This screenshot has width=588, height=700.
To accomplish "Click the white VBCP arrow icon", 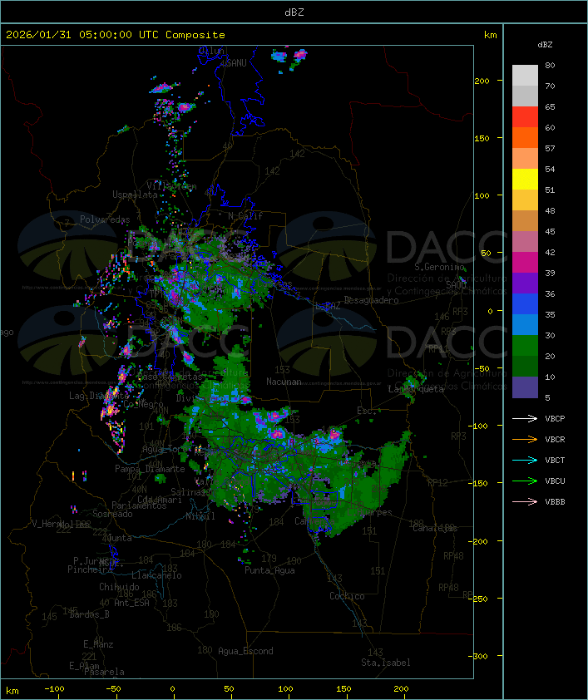I will [525, 418].
